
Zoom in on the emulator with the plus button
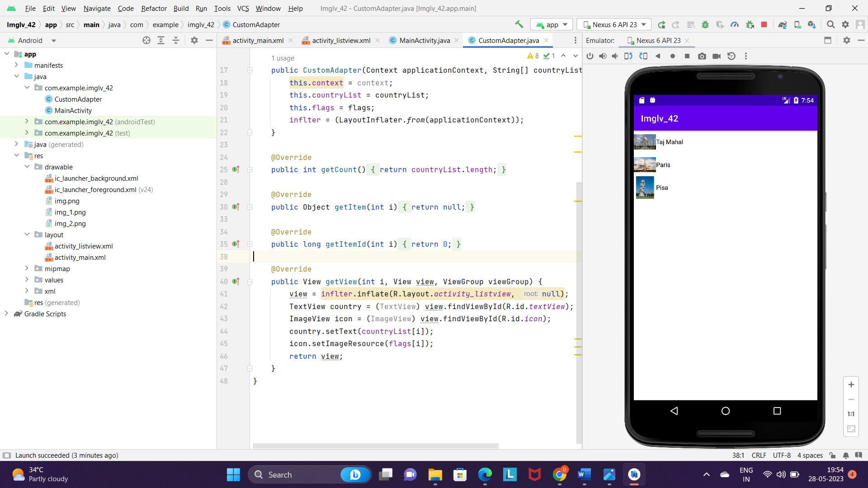(x=851, y=385)
